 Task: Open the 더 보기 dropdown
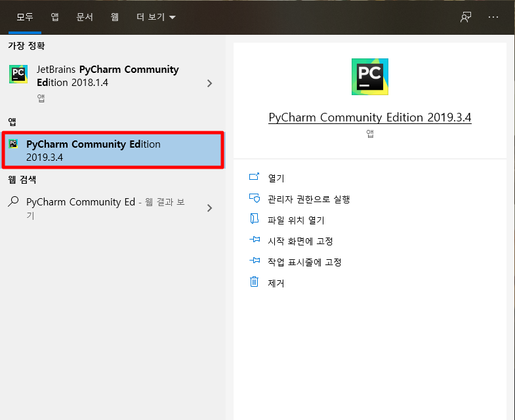point(156,17)
